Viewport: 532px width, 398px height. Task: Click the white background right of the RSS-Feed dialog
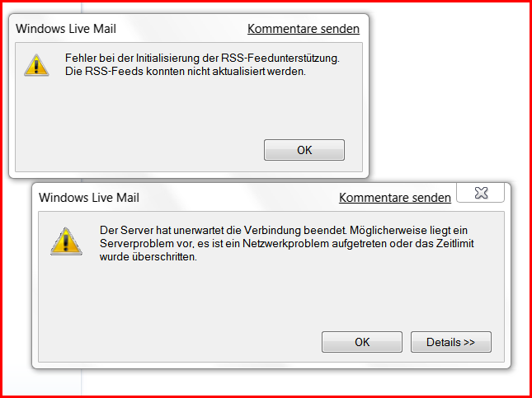448,95
